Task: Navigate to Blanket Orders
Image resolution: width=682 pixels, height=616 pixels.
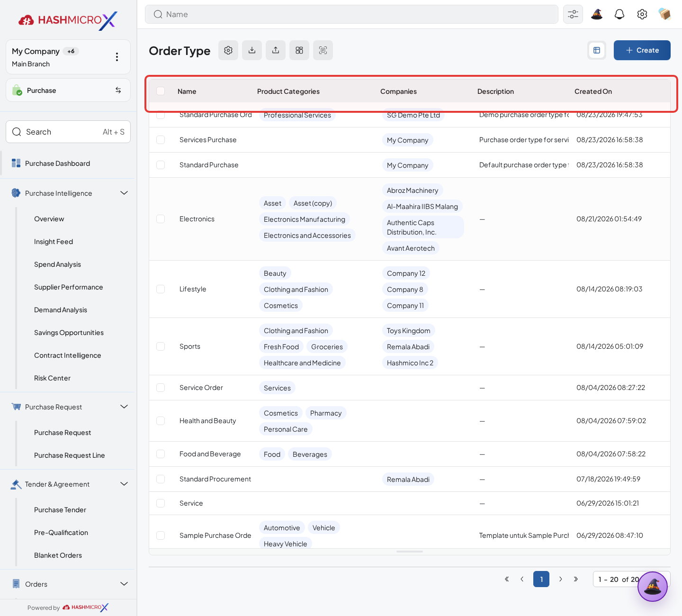Action: [x=58, y=555]
